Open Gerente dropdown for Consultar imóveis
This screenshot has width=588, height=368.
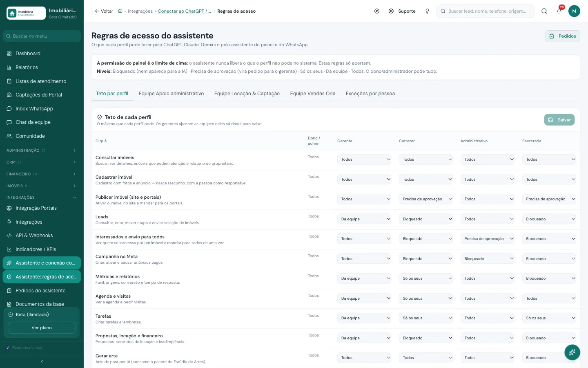(365, 159)
